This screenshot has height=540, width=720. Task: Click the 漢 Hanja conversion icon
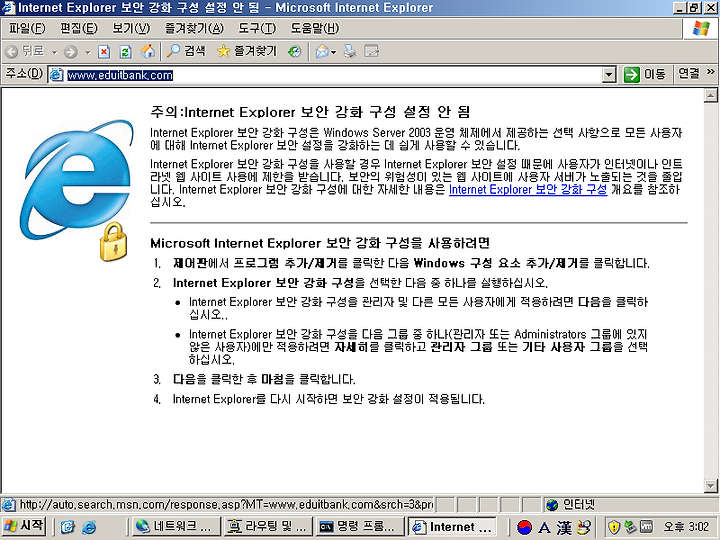tap(564, 528)
